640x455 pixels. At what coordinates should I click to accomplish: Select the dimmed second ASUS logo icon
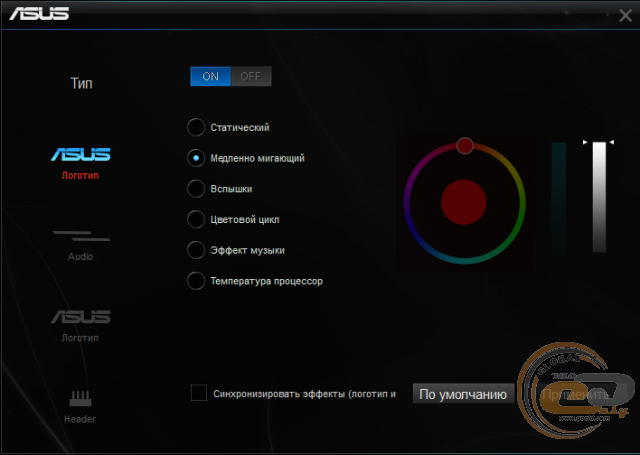click(80, 317)
